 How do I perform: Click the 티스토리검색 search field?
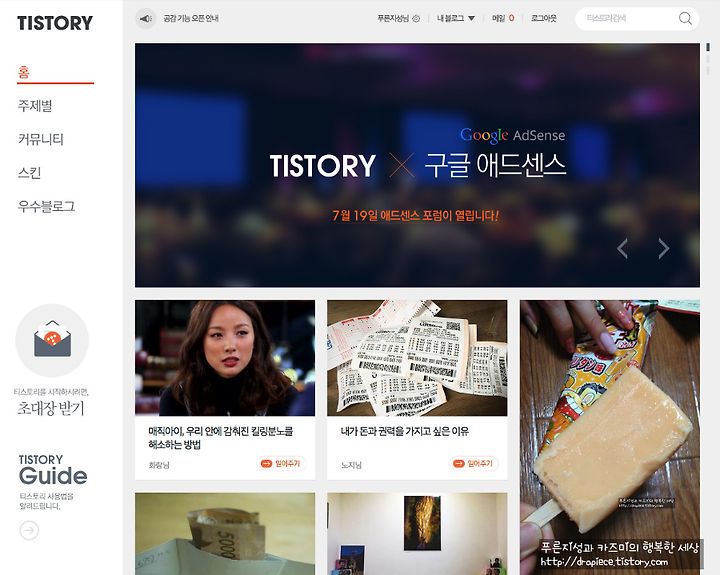click(627, 18)
